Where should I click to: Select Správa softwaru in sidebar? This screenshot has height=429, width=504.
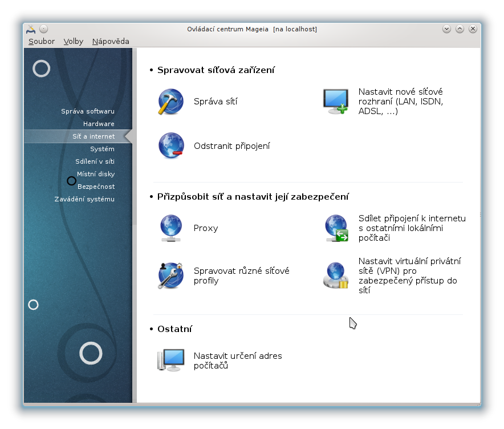pyautogui.click(x=88, y=111)
